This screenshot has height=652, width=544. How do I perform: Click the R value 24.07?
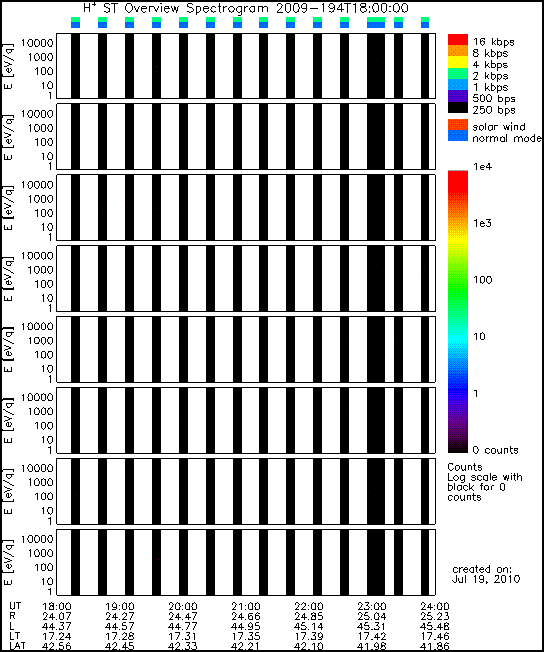[x=57, y=617]
